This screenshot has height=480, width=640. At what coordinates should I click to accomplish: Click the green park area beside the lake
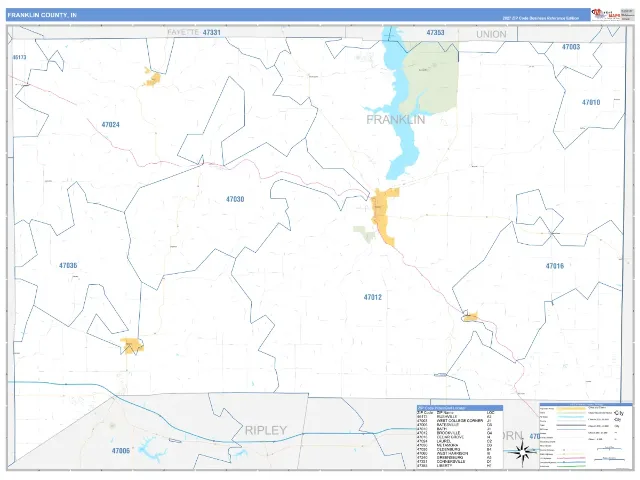[435, 78]
